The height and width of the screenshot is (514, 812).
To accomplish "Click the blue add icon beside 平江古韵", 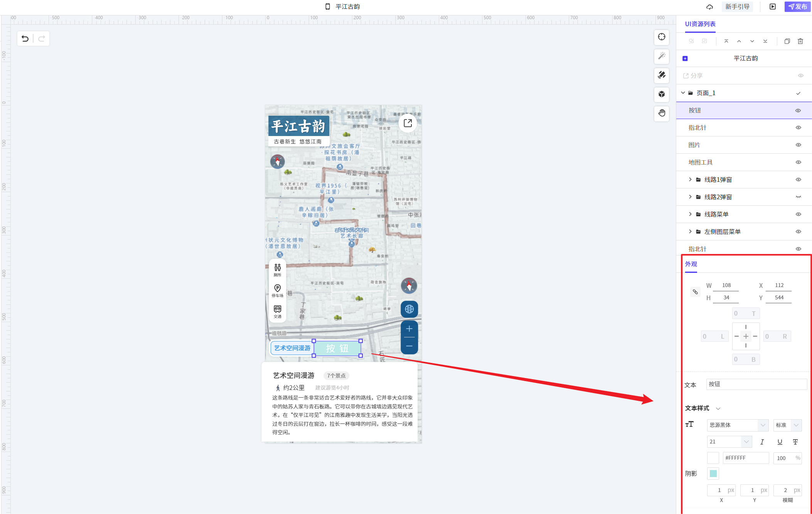I will coord(685,59).
